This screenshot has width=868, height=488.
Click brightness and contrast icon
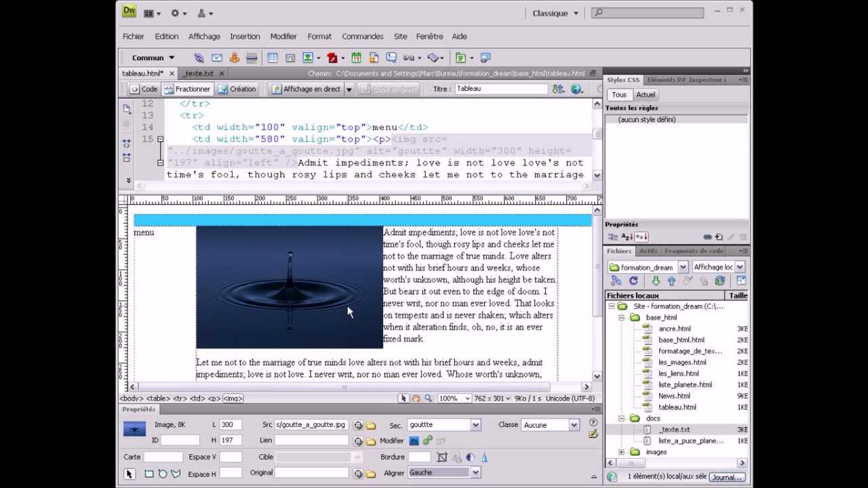click(470, 457)
